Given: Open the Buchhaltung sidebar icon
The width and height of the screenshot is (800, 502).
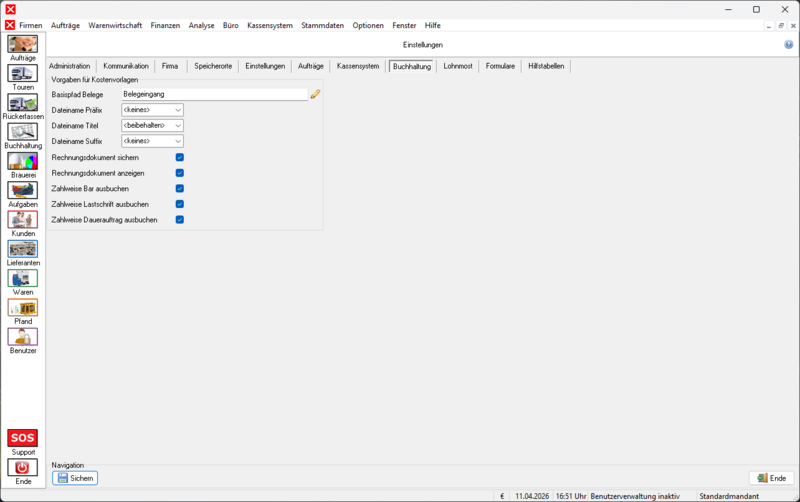Looking at the screenshot, I should (x=22, y=132).
